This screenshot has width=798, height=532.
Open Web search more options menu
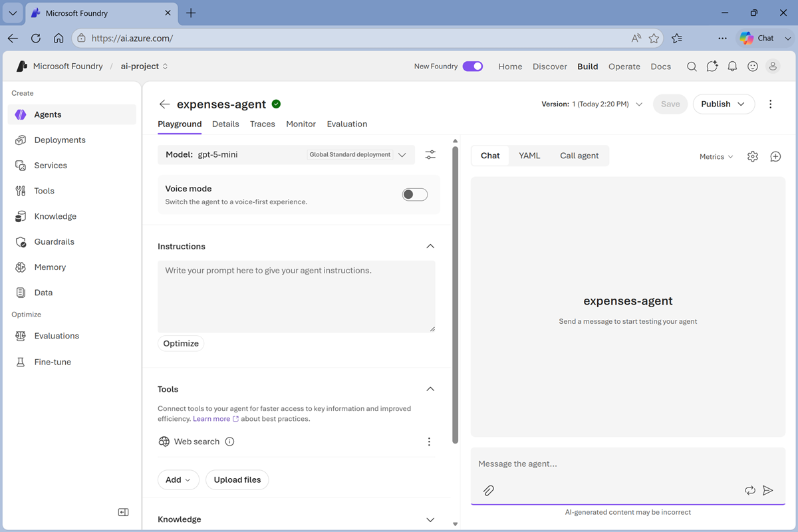[429, 442]
